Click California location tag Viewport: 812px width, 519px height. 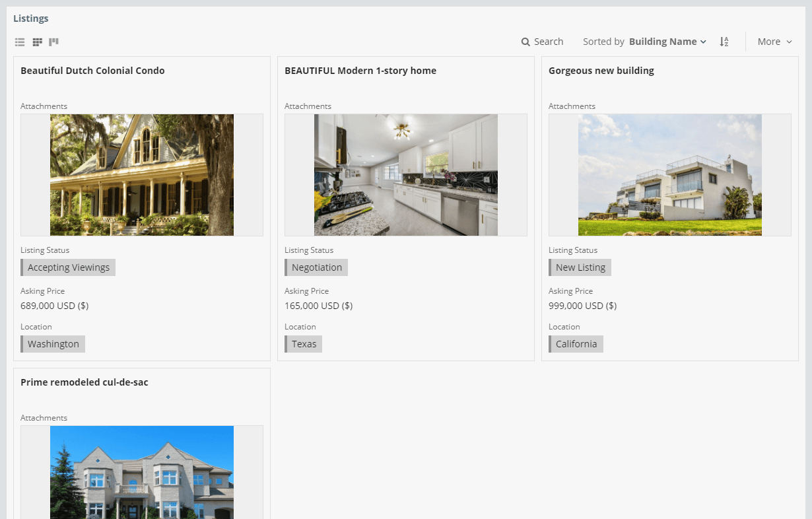[x=576, y=344]
